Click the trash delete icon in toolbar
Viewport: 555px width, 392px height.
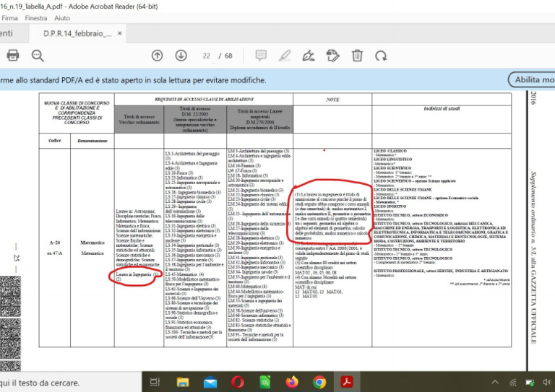coord(357,56)
